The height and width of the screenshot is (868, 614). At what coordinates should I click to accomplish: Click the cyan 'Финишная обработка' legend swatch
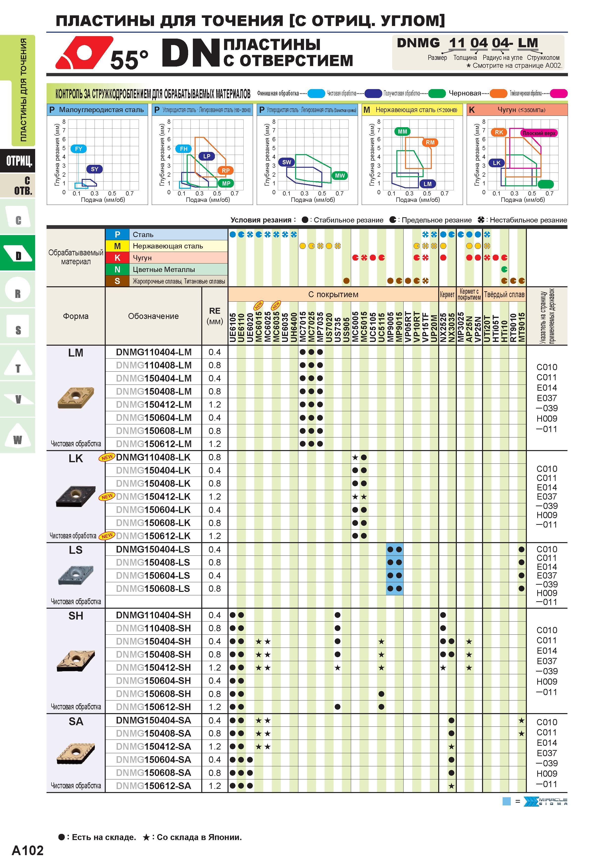coord(316,93)
